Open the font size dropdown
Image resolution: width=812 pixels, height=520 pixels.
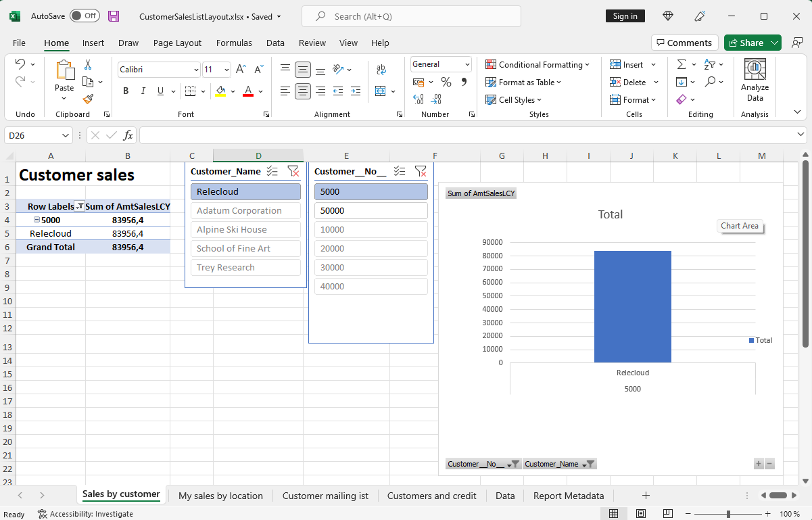pyautogui.click(x=225, y=69)
